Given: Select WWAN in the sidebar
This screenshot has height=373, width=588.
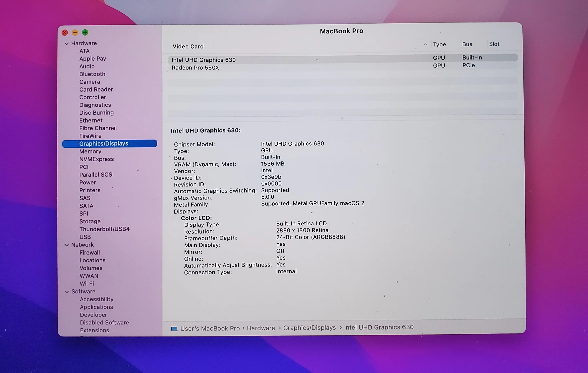Looking at the screenshot, I should click(x=89, y=276).
